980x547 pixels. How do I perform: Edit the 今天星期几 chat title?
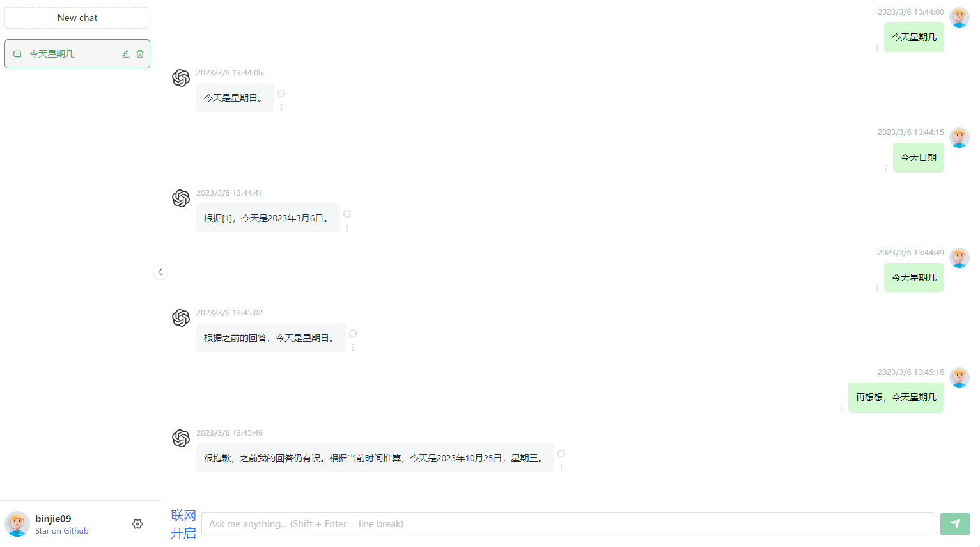click(126, 54)
